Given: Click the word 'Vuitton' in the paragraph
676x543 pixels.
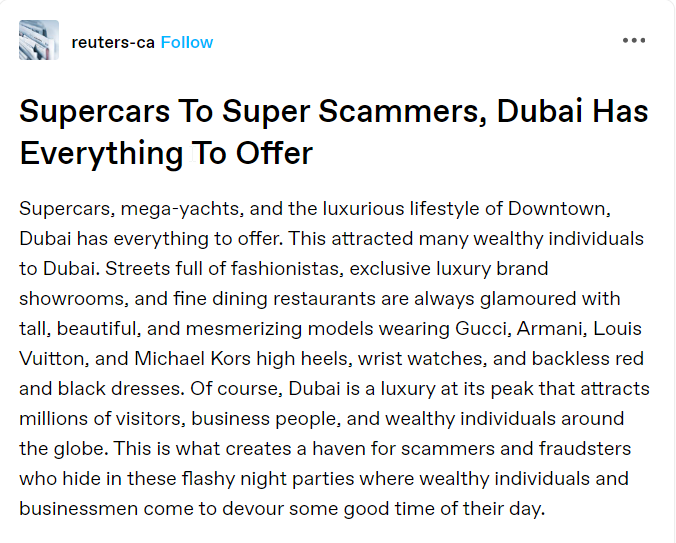Looking at the screenshot, I should [x=54, y=359].
